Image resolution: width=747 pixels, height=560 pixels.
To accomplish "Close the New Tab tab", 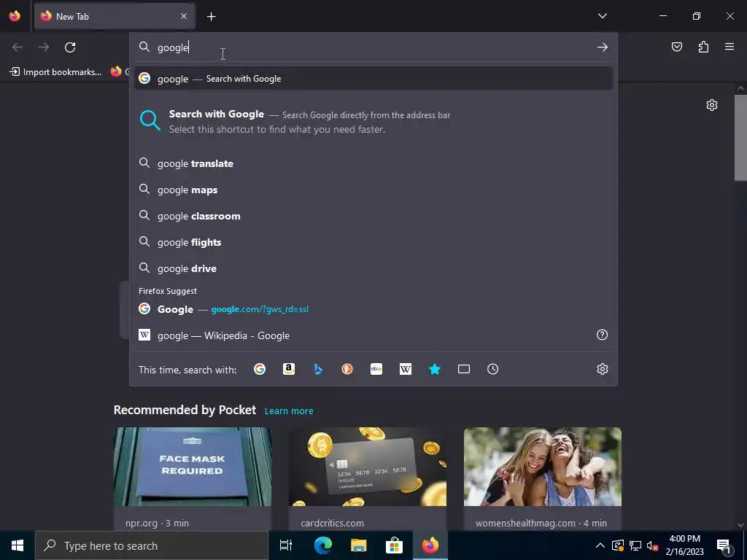I will [x=184, y=16].
